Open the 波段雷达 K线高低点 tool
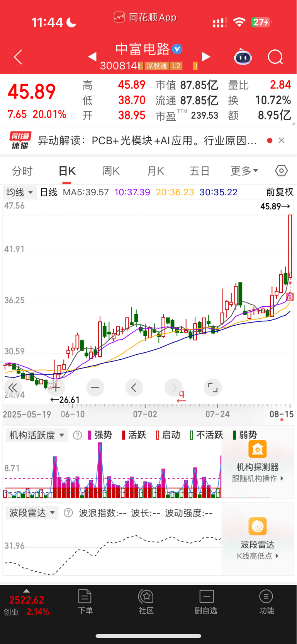The height and width of the screenshot is (644, 297). [x=258, y=539]
